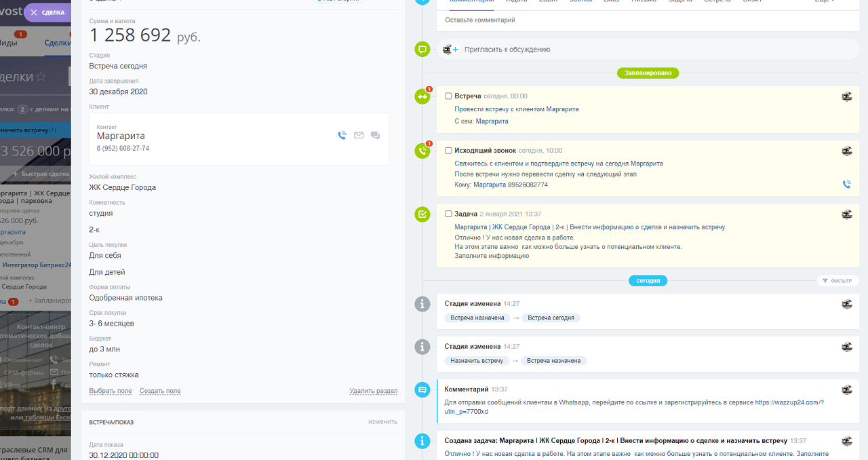Send email to Маргарита via envelope icon
868x460 pixels.
click(x=359, y=136)
